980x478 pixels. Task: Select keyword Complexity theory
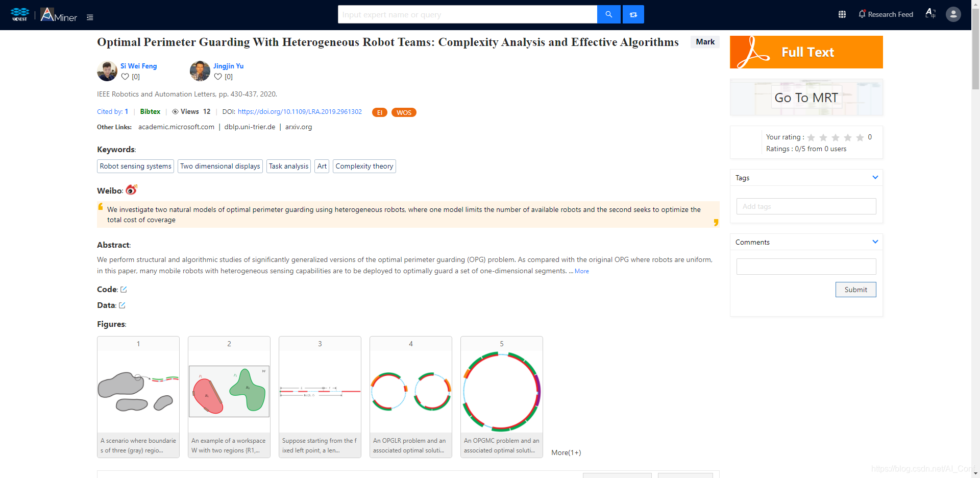click(364, 166)
